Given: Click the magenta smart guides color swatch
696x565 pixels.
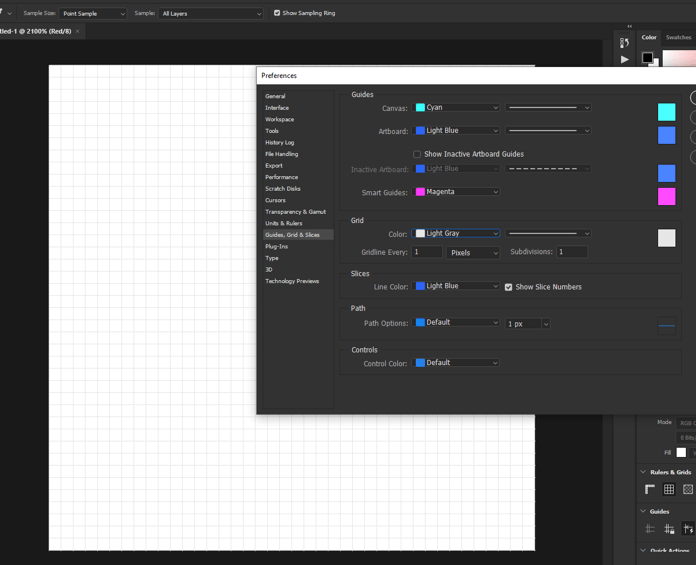Looking at the screenshot, I should pos(666,196).
